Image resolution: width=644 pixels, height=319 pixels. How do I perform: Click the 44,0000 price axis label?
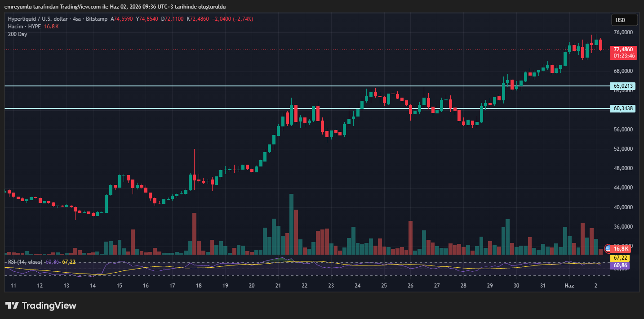point(623,188)
